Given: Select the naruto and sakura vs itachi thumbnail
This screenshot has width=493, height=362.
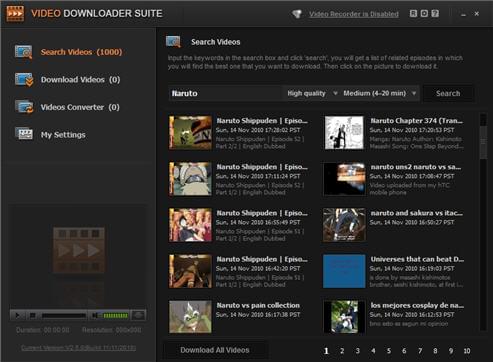Looking at the screenshot, I should click(344, 225).
